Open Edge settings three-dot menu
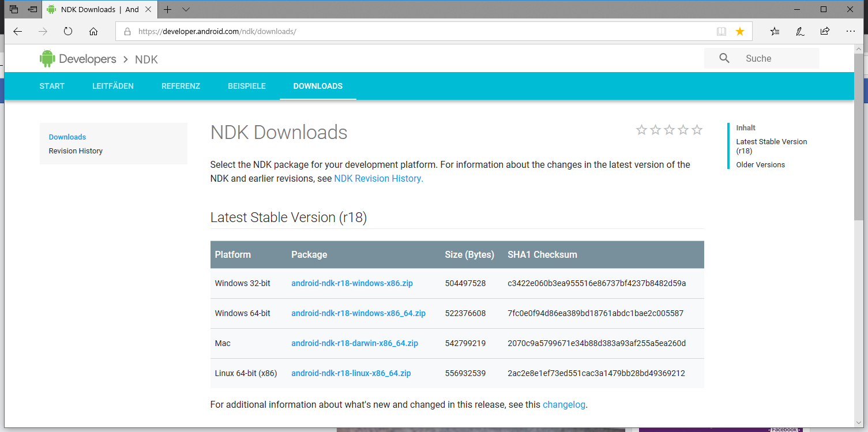Viewport: 868px width, 432px height. pos(851,31)
